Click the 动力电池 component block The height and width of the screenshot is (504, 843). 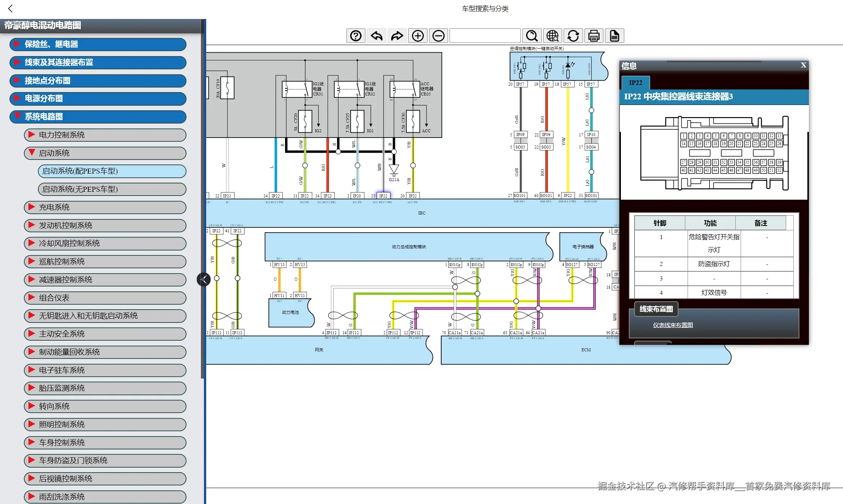[291, 313]
